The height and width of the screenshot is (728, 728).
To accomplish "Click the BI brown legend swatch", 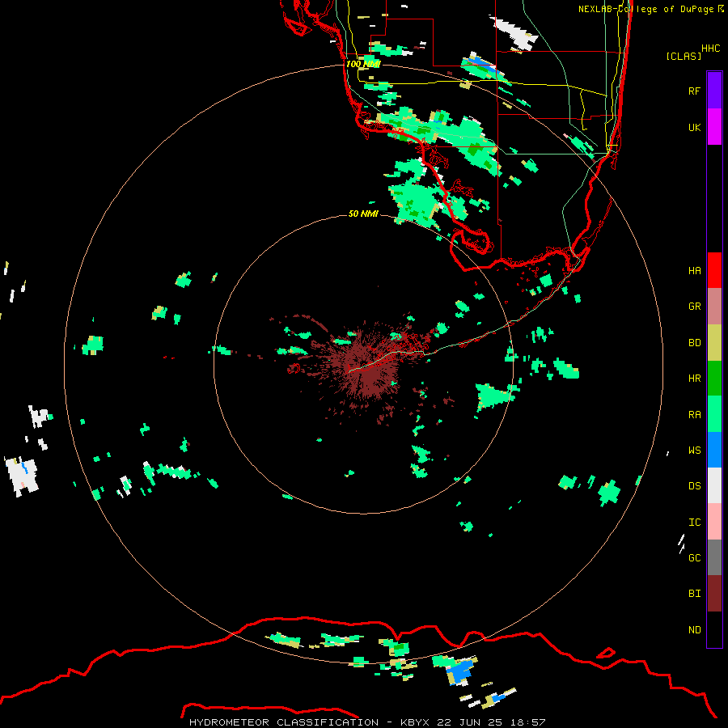I will click(714, 594).
